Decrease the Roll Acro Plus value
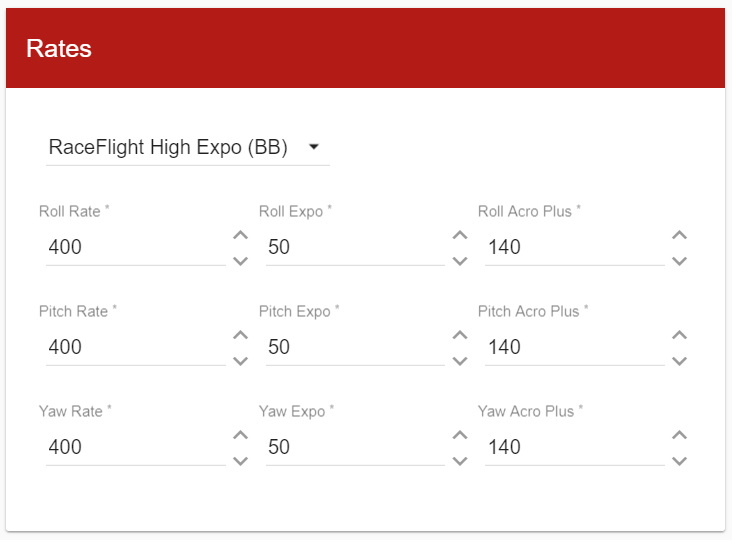This screenshot has width=732, height=540. (x=679, y=261)
